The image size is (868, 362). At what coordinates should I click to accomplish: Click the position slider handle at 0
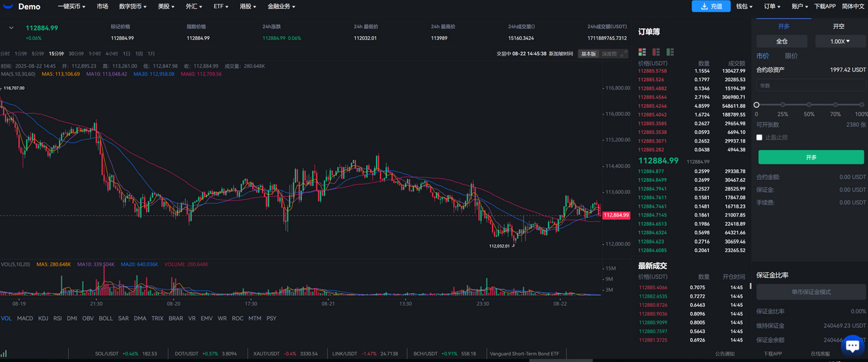tap(757, 105)
